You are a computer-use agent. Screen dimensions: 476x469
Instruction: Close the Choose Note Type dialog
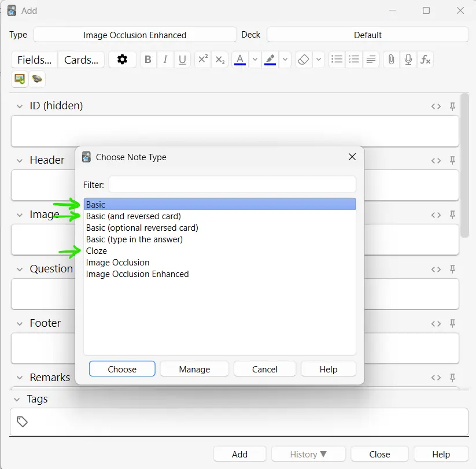tap(352, 157)
